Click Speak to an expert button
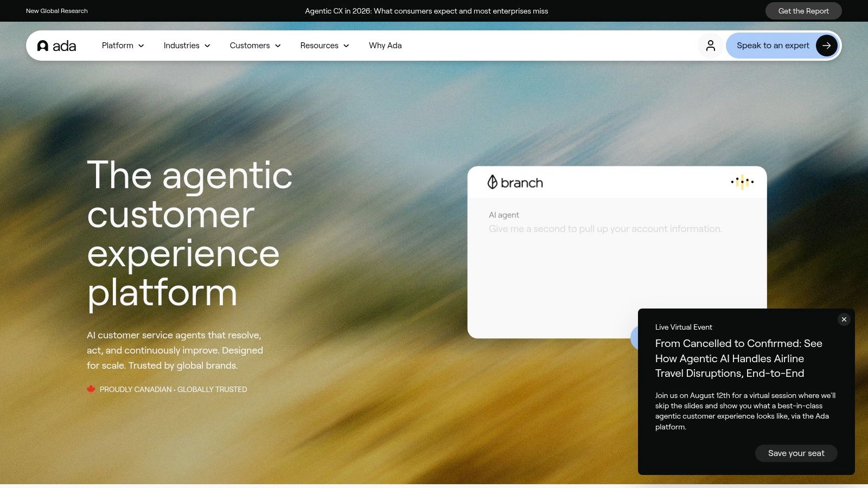The height and width of the screenshot is (488, 868). tap(783, 46)
